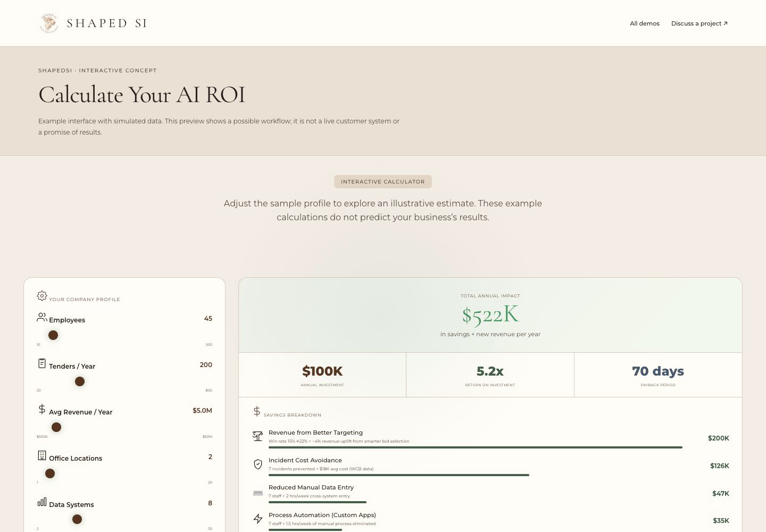Click the Tenders / Year value 200
The width and height of the screenshot is (766, 532).
(206, 365)
